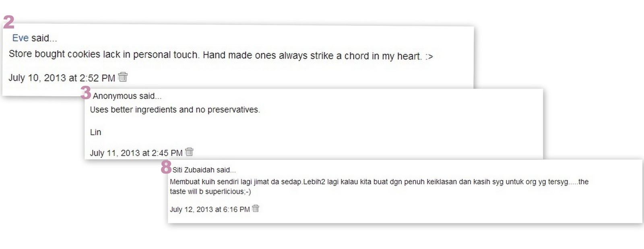Viewport: 644px width, 249px height.
Task: Click "Uses better ingredients and no preservatives" text
Action: point(175,110)
